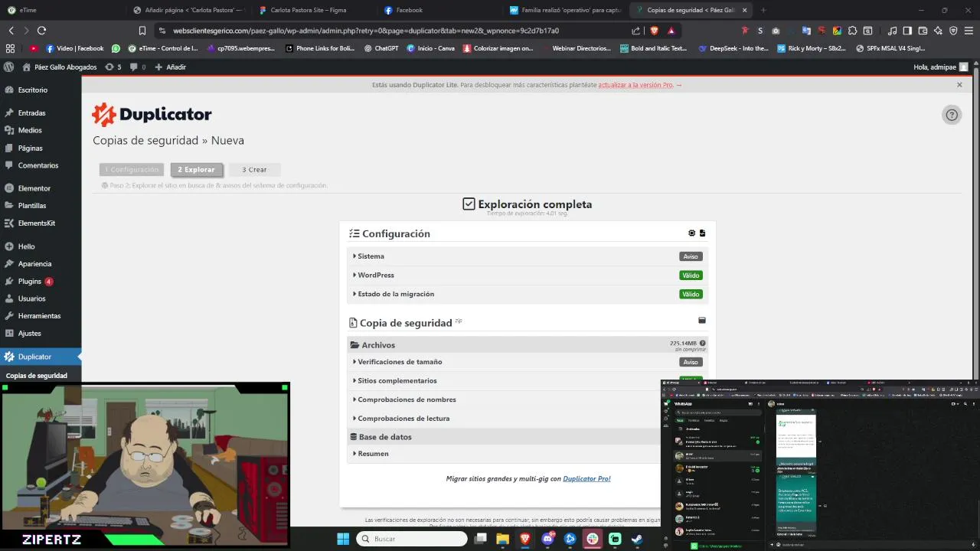This screenshot has height=551, width=980.
Task: Click the archive icon in Copia de seguridad header
Action: tap(702, 321)
